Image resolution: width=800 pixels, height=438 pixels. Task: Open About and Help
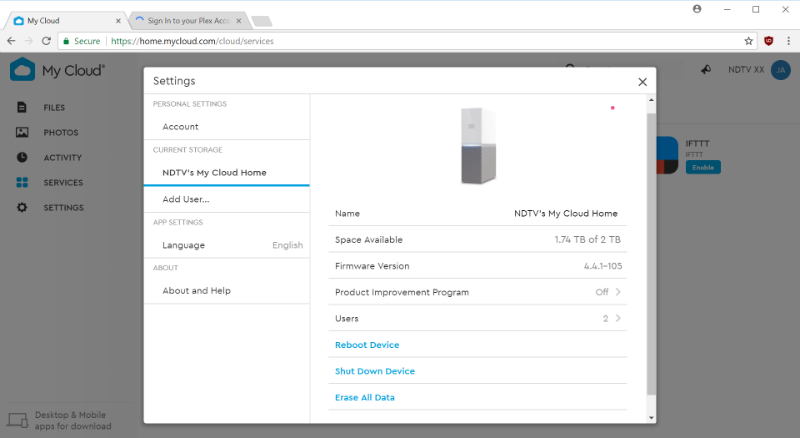[x=227, y=290]
